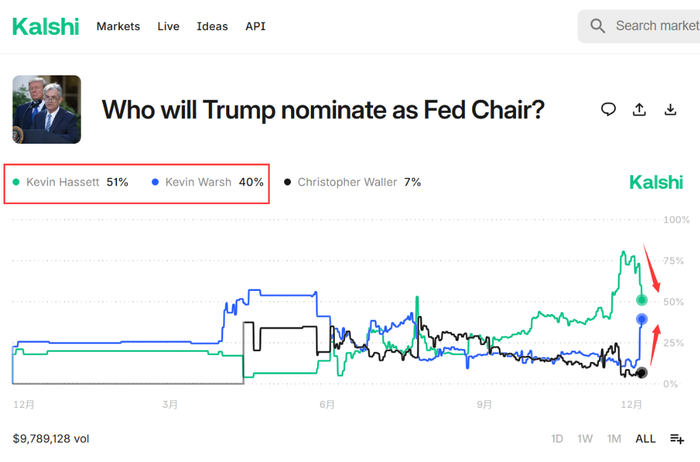The image size is (700, 462).
Task: Click the Kalshi logo in the header
Action: (45, 27)
